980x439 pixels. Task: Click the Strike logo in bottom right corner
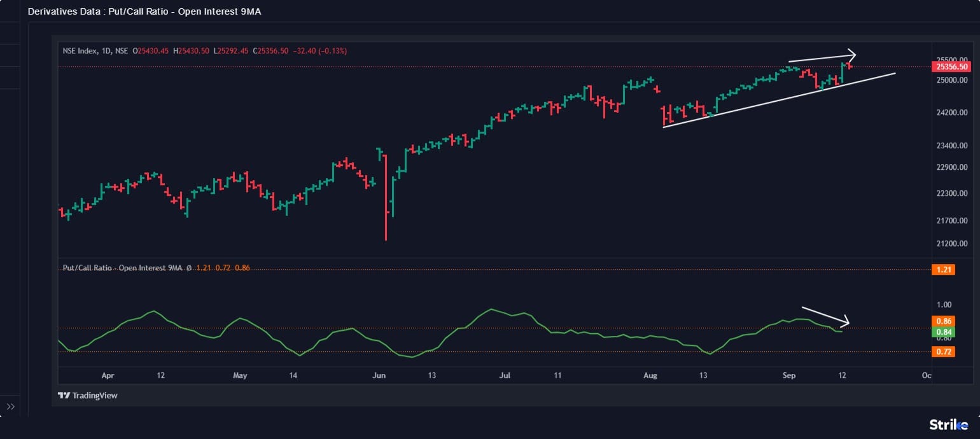[948, 424]
